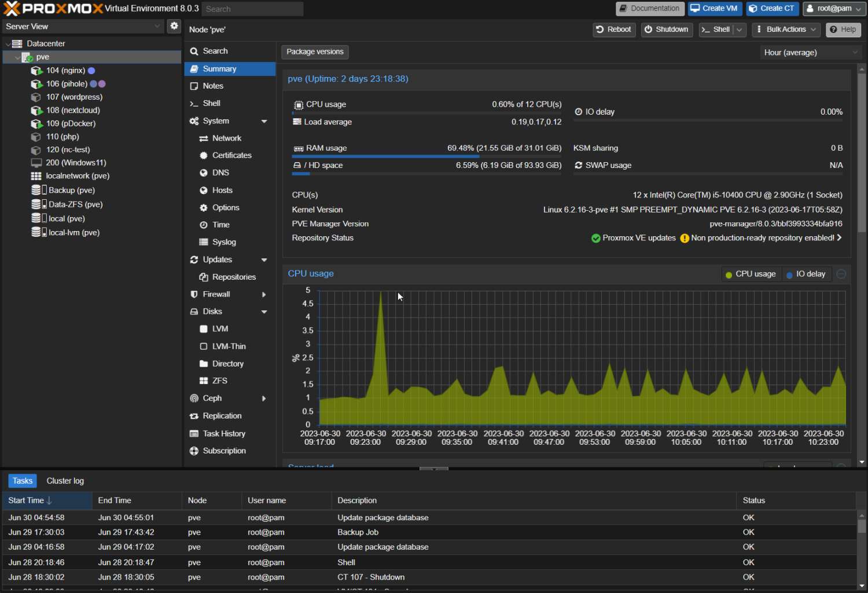Screen dimensions: 868x593
Task: Click the node toolbar Shell button
Action: tap(716, 30)
